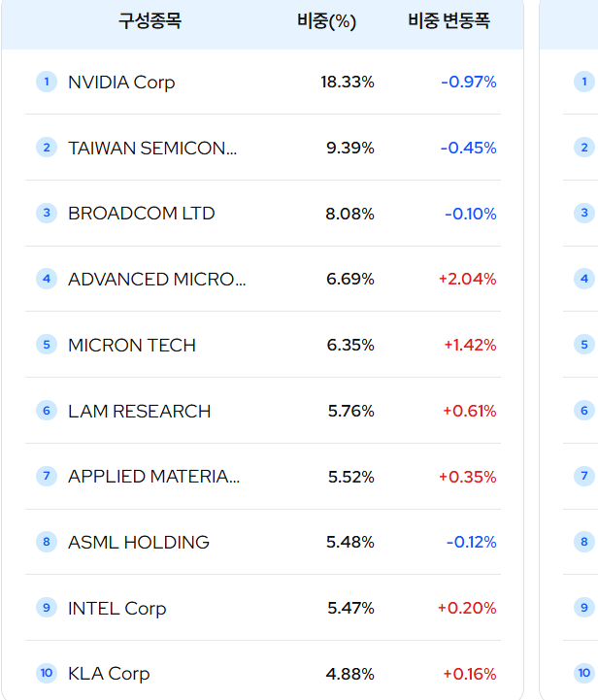Click the 비중 변동폭 column header

pyautogui.click(x=448, y=21)
